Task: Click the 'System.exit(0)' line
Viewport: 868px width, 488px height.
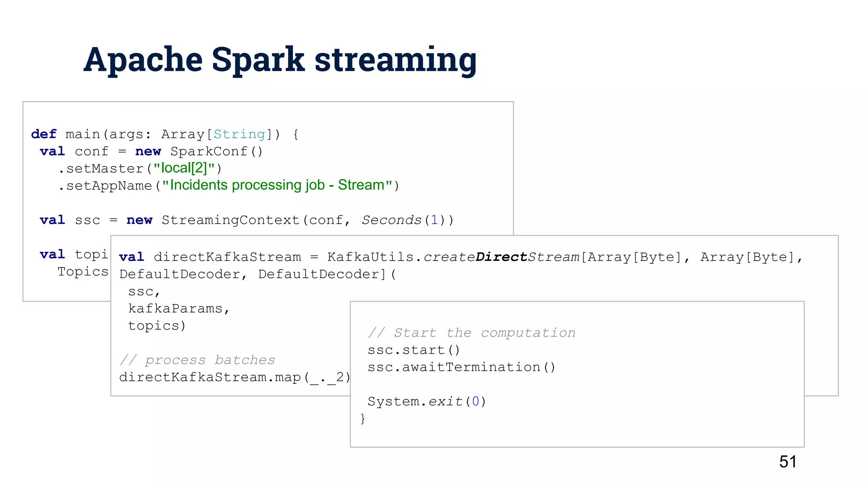Action: tap(426, 402)
